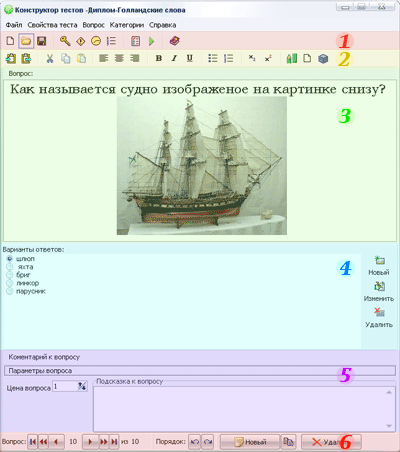Screen dimensions: 400x452
Task: Open the text color picker icon
Action: click(292, 59)
